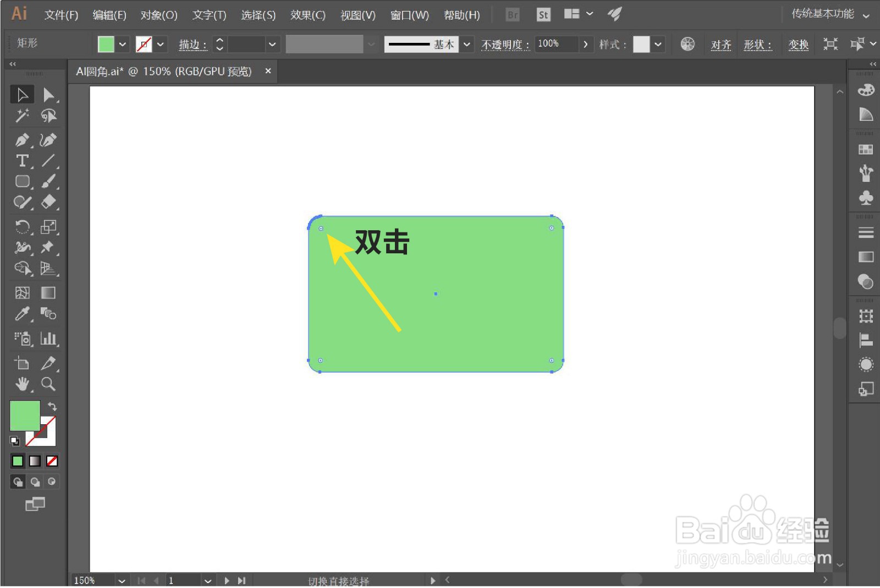Open the stroke color dropdown in control bar
This screenshot has height=588, width=880.
(161, 44)
